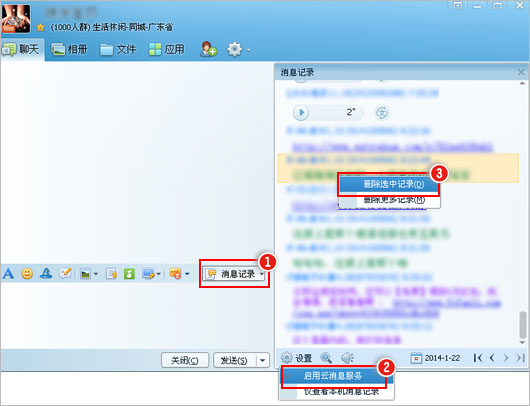The image size is (530, 406).
Task: Click the message records vertical scrollbar thumb
Action: click(x=523, y=325)
